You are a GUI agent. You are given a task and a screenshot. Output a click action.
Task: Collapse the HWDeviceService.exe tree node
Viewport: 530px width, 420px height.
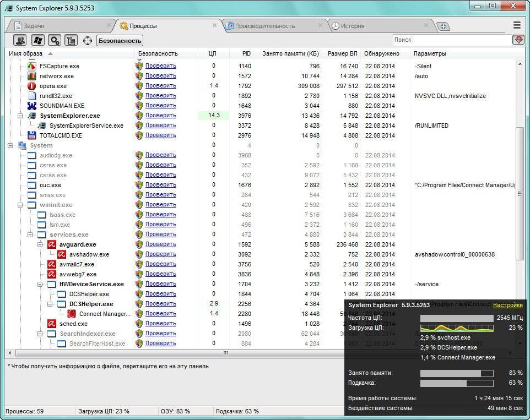(x=40, y=284)
